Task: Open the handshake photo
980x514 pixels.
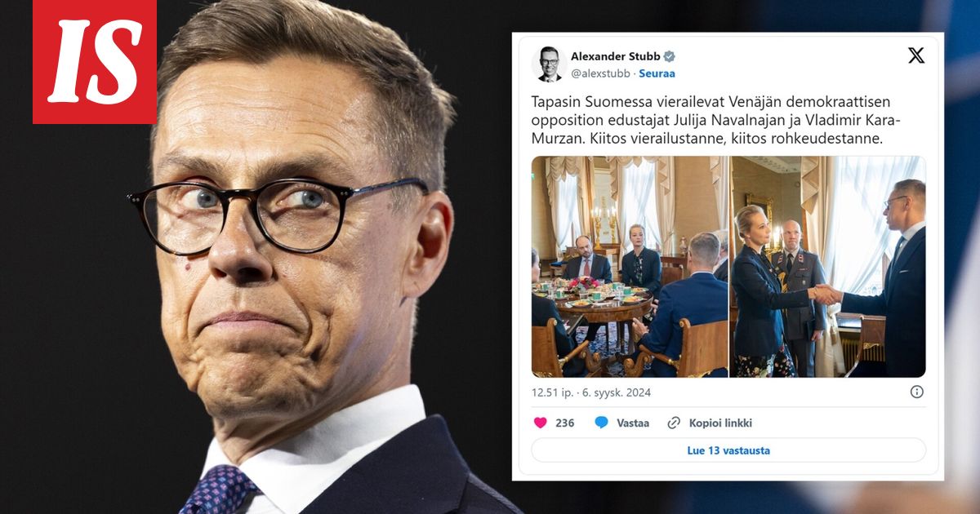Action: 828,267
